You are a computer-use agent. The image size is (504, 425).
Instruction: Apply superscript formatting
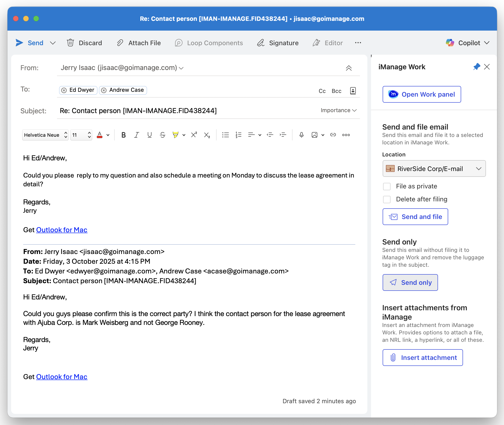[x=194, y=135]
